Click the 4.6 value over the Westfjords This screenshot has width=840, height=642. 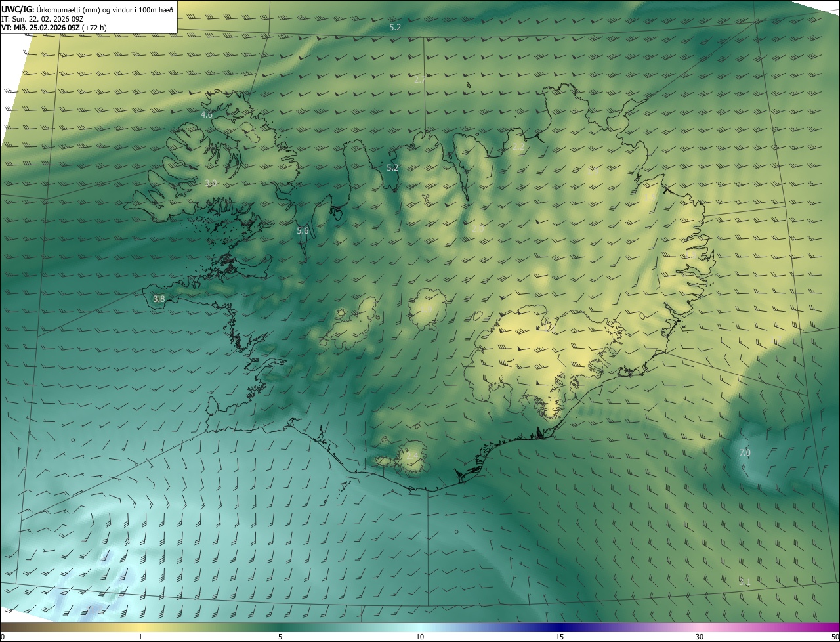click(207, 115)
